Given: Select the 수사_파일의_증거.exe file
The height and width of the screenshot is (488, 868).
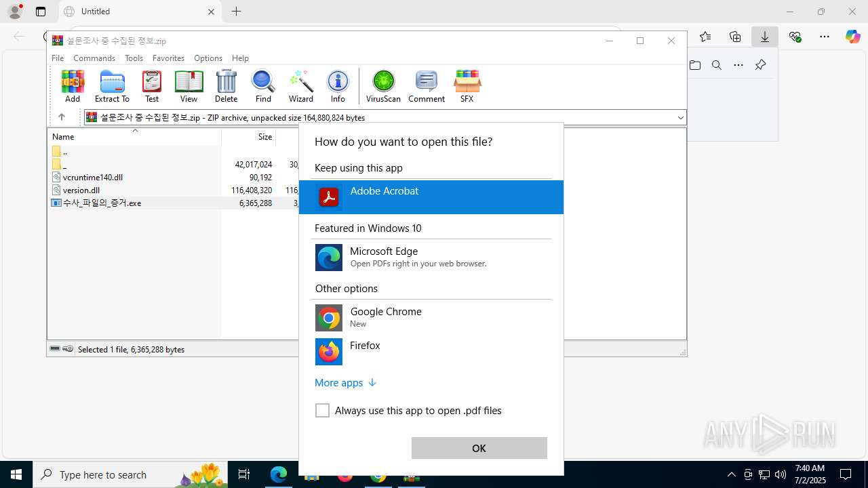Looking at the screenshot, I should [x=102, y=203].
